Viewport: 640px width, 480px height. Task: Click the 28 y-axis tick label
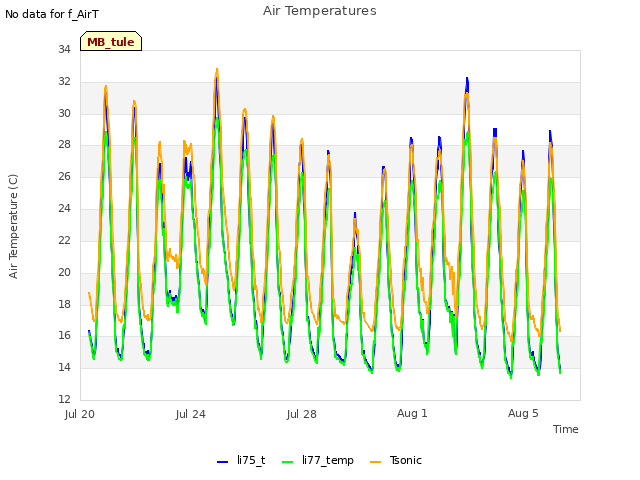tap(64, 144)
